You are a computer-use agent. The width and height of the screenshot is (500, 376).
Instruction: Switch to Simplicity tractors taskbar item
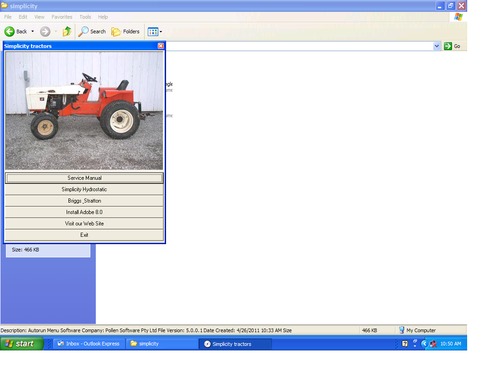[x=235, y=344]
